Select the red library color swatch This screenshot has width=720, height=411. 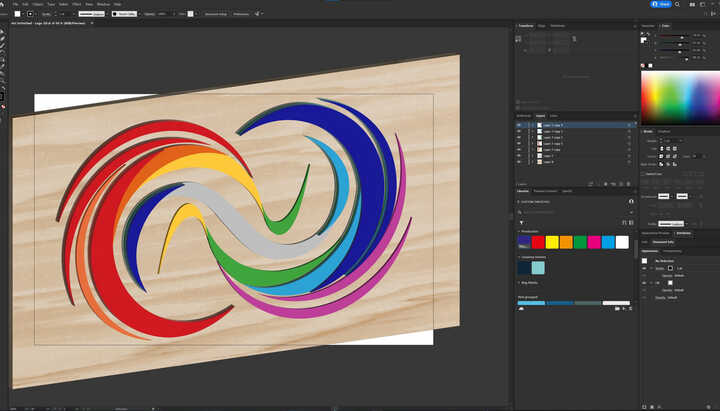(538, 242)
